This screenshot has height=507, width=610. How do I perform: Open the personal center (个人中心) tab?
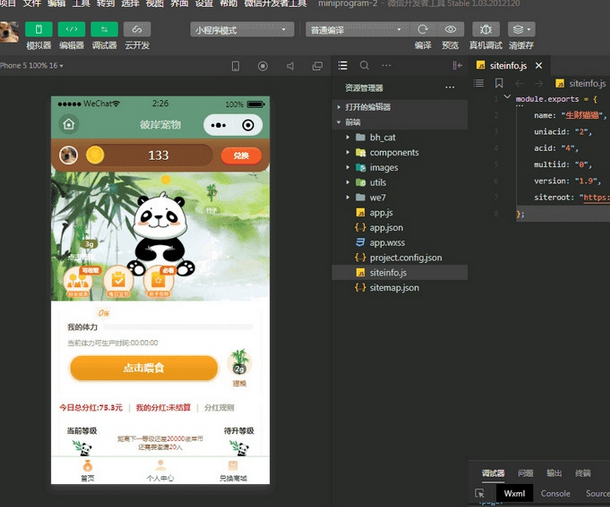click(160, 470)
